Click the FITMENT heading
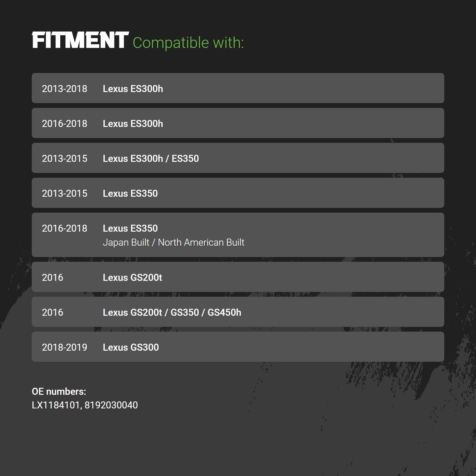476x476 pixels. tap(80, 40)
